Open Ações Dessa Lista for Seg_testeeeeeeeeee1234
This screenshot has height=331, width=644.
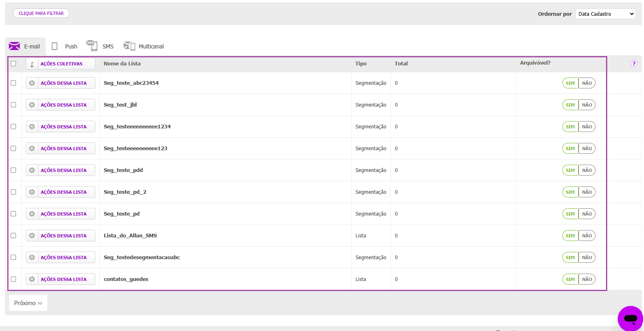[61, 127]
